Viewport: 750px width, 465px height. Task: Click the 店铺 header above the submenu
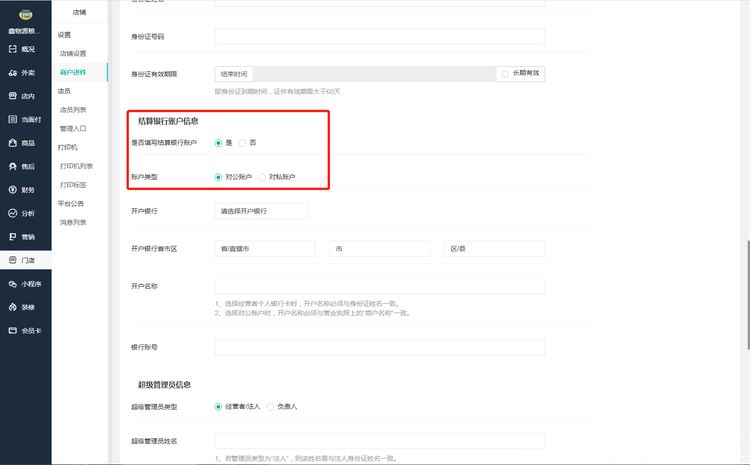tap(79, 12)
